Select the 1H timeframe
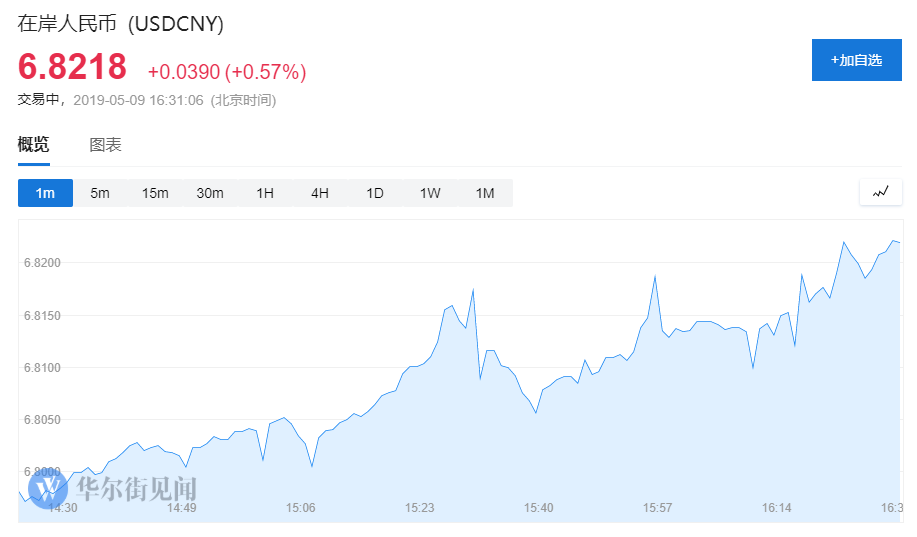The width and height of the screenshot is (917, 537). click(265, 193)
